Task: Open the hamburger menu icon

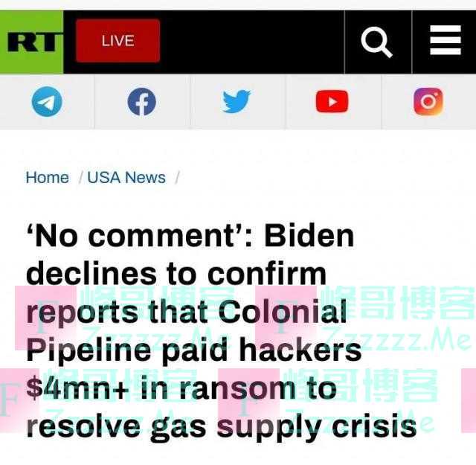Action: pyautogui.click(x=446, y=40)
